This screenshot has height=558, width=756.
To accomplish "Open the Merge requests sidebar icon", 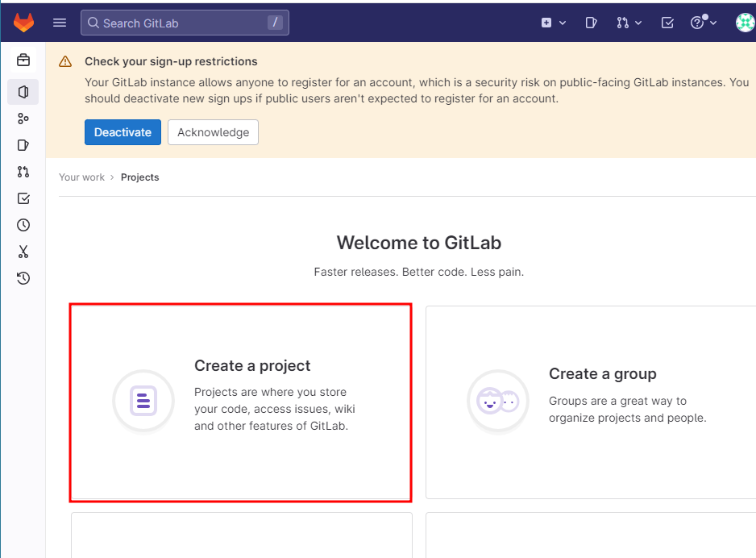I will click(x=23, y=172).
